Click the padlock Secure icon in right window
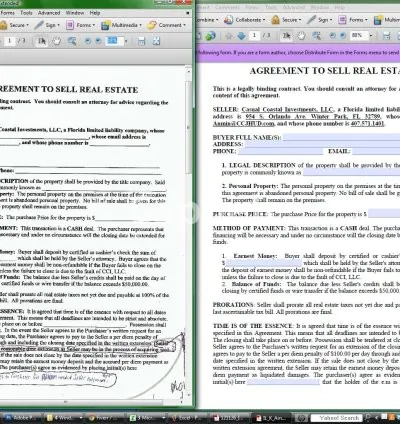Image resolution: width=400 pixels, height=424 pixels. tap(275, 20)
